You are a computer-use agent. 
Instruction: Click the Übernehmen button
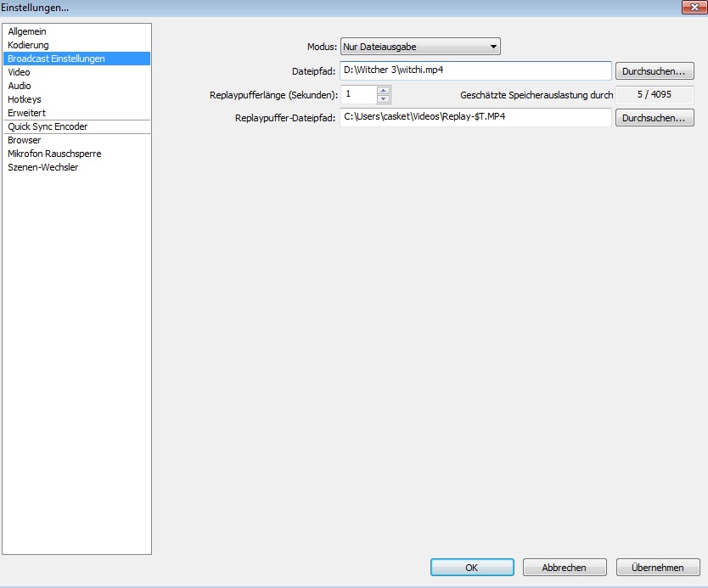click(657, 568)
